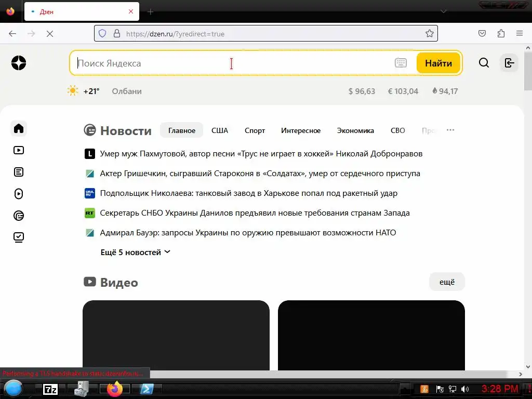Open the right video thumbnail
532x399 pixels.
371,335
